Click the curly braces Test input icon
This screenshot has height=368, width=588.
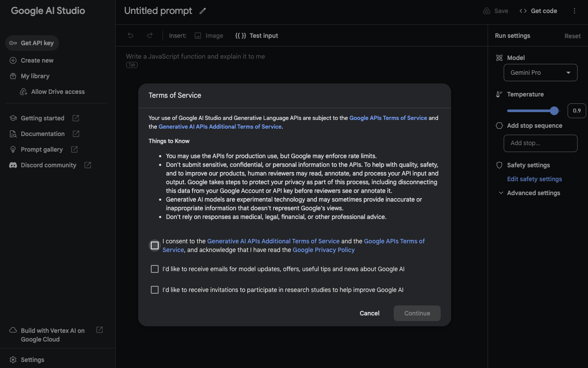[241, 36]
